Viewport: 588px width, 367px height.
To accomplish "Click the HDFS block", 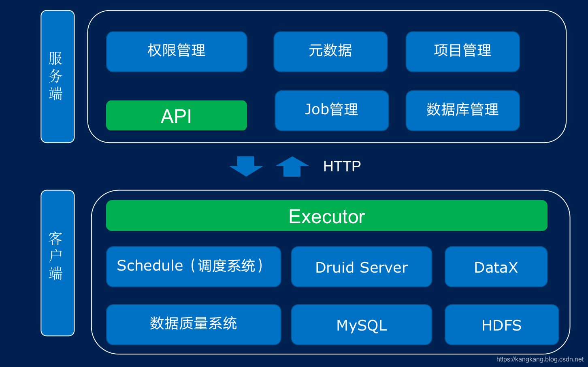I will pos(502,324).
